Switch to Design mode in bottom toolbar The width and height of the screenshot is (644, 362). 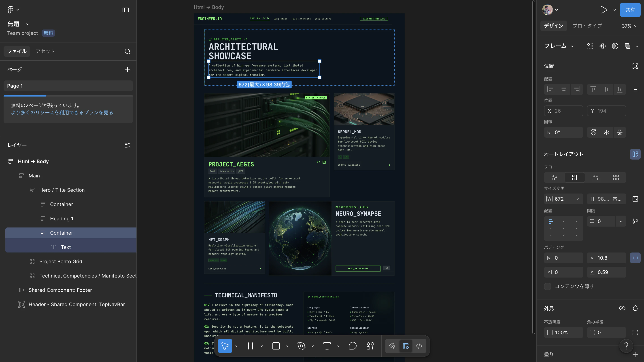pos(406,346)
